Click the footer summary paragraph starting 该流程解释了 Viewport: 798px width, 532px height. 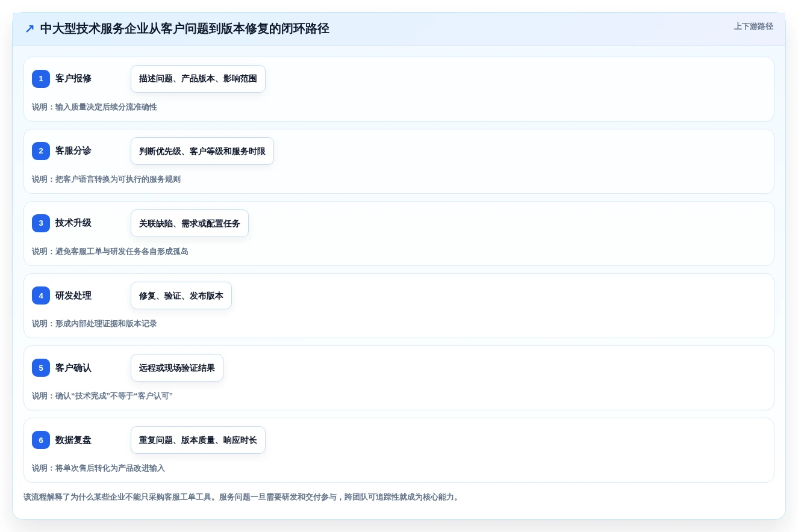[242, 497]
